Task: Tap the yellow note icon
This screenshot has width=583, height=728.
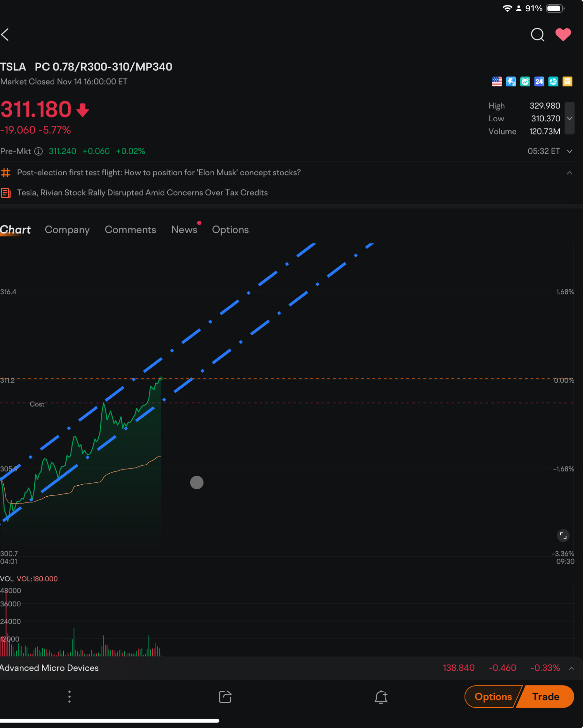Action: click(567, 82)
